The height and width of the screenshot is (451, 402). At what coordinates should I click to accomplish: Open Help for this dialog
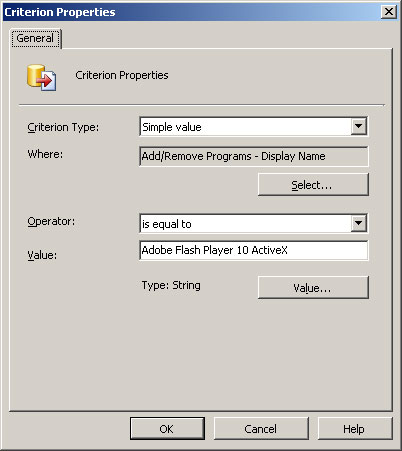(355, 429)
